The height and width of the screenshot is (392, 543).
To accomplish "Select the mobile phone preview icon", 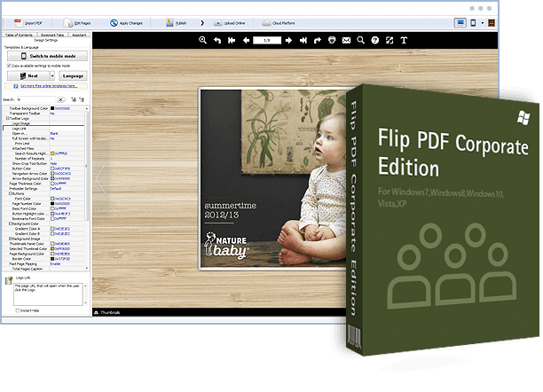I will click(x=473, y=23).
